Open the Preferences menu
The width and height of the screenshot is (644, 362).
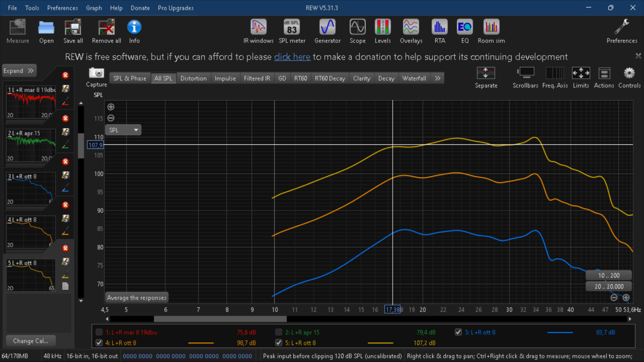[62, 8]
